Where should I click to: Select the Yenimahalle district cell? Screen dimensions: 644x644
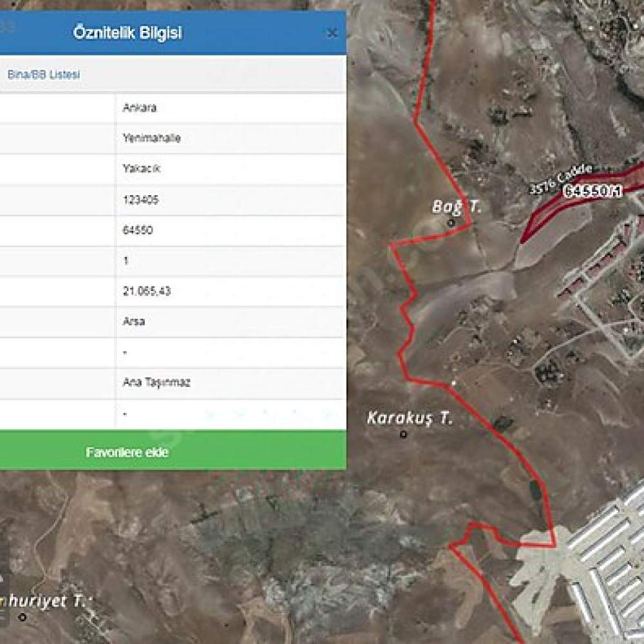click(x=231, y=138)
